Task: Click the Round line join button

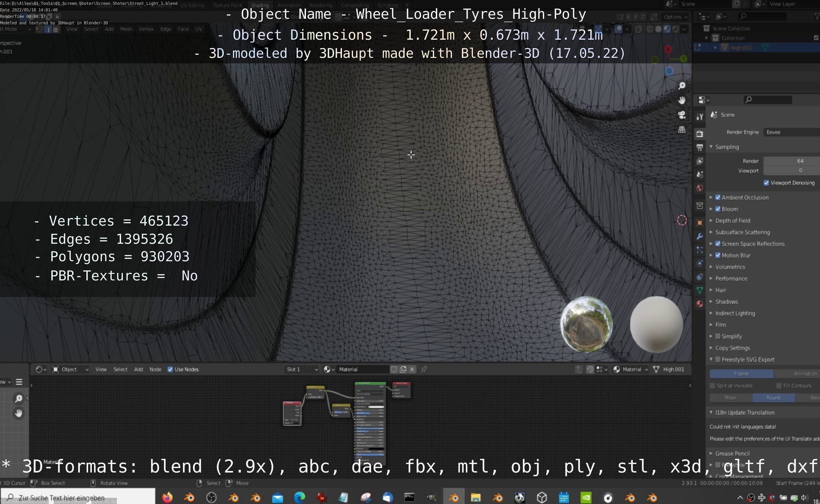Action: click(773, 398)
